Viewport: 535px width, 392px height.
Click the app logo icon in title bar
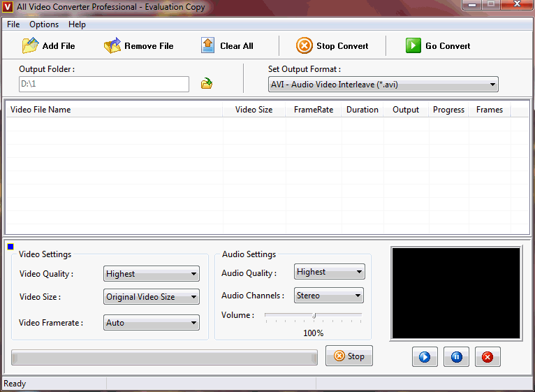point(7,6)
